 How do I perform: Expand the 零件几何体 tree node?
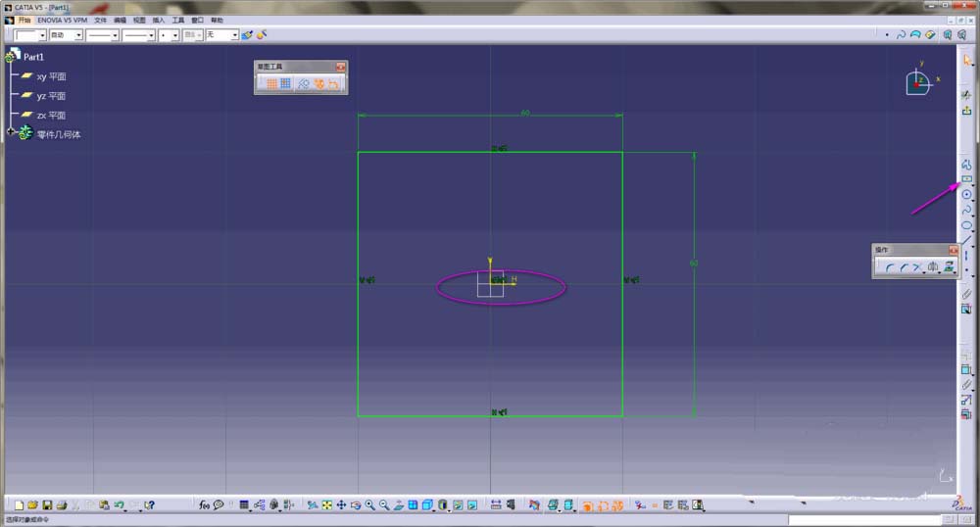click(x=11, y=131)
